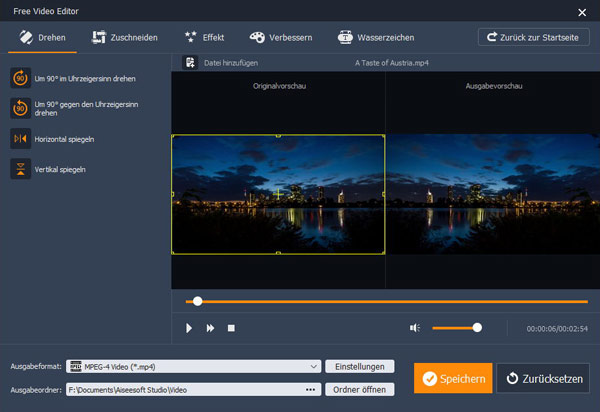The height and width of the screenshot is (412, 600).
Task: Click 'Horizontal spiegeln' label
Action: coord(64,139)
